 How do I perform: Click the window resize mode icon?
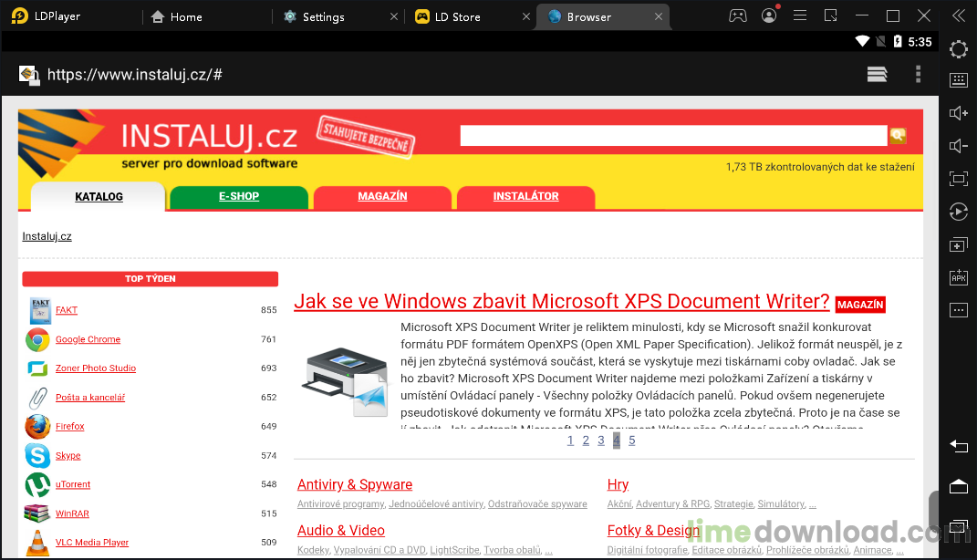click(x=830, y=16)
